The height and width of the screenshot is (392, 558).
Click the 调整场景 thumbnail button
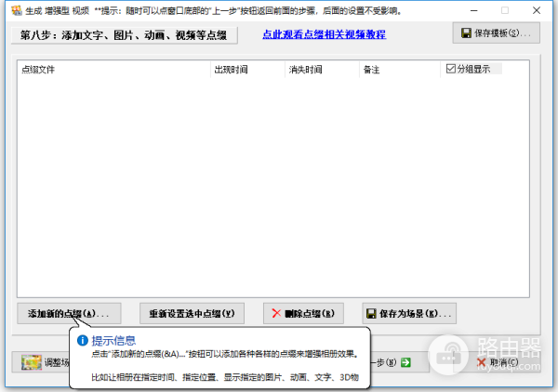point(41,362)
